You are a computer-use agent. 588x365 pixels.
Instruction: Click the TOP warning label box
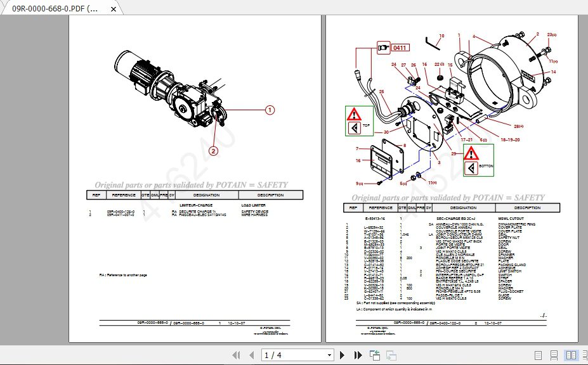(358, 120)
